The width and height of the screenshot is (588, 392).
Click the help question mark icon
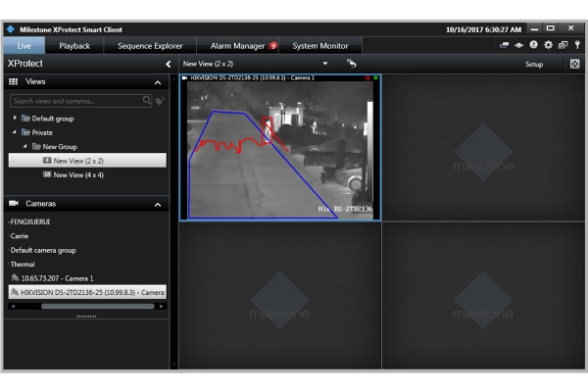tap(533, 45)
